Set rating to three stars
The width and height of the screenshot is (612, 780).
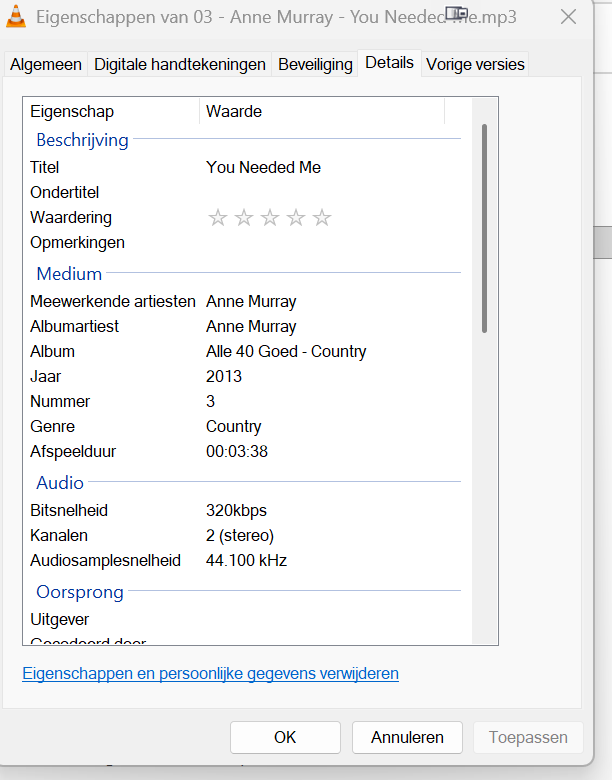[x=270, y=218]
